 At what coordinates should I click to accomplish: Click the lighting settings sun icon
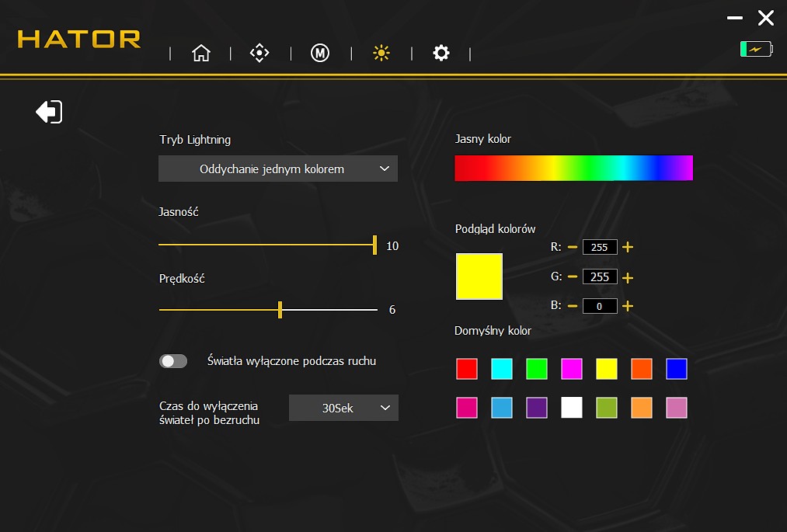tap(381, 53)
